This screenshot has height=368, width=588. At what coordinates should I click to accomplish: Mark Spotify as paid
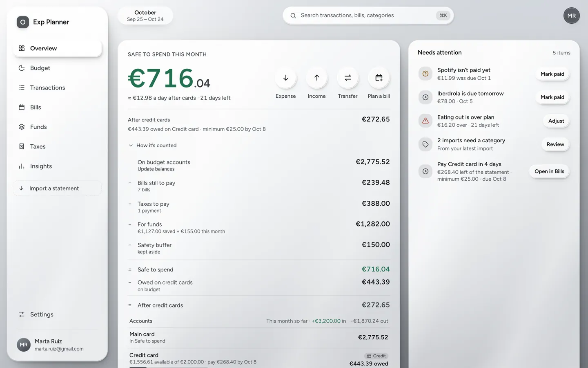click(552, 74)
